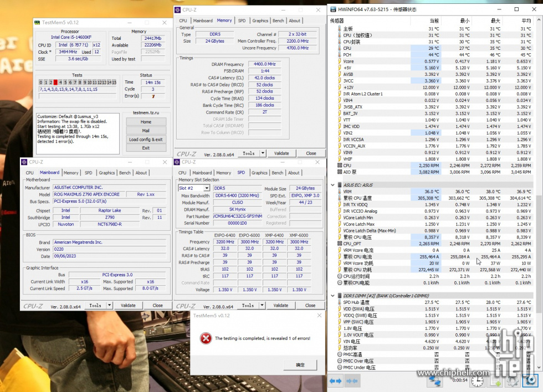This screenshot has width=543, height=392.
Task: Click the Home button in TestMem5
Action: (146, 122)
